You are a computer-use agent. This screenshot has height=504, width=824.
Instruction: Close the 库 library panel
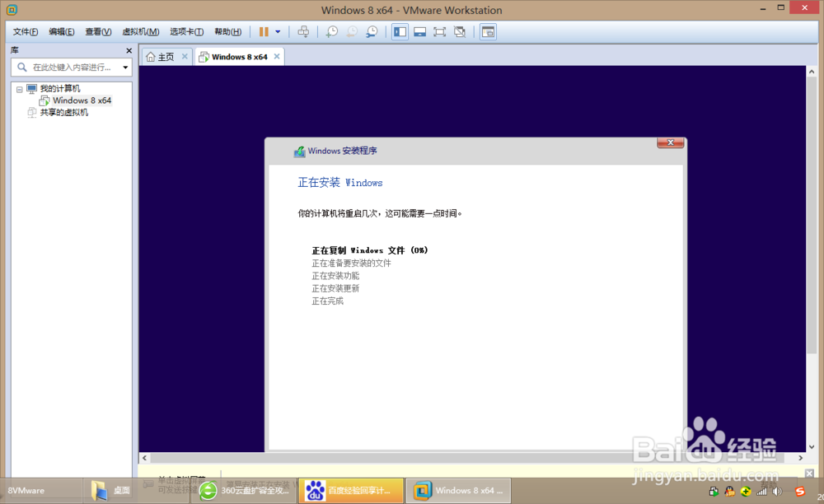pos(129,50)
